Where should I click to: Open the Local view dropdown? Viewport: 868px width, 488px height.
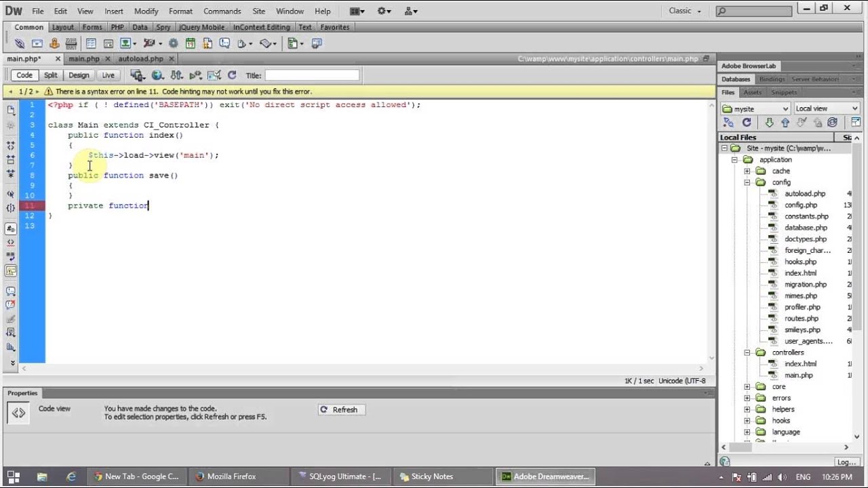coord(827,108)
